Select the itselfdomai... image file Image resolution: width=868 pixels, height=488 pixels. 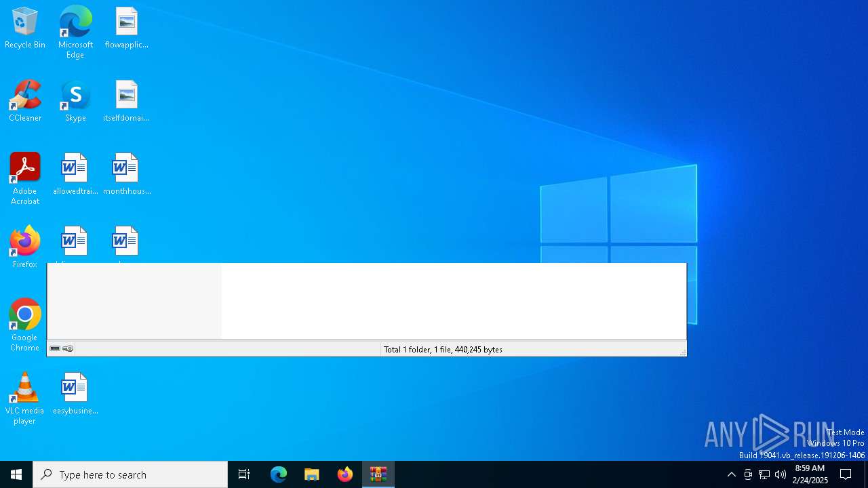click(x=126, y=101)
